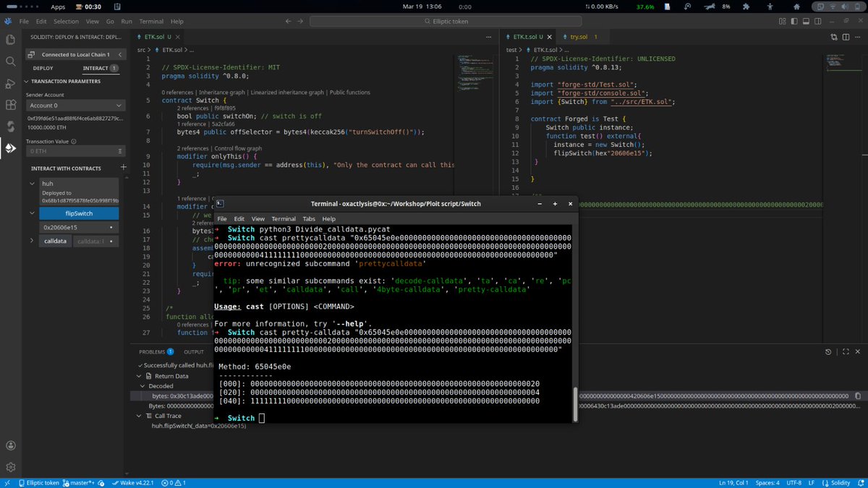868x488 pixels.
Task: Toggle the secondary side bar layout button
Action: [x=817, y=22]
